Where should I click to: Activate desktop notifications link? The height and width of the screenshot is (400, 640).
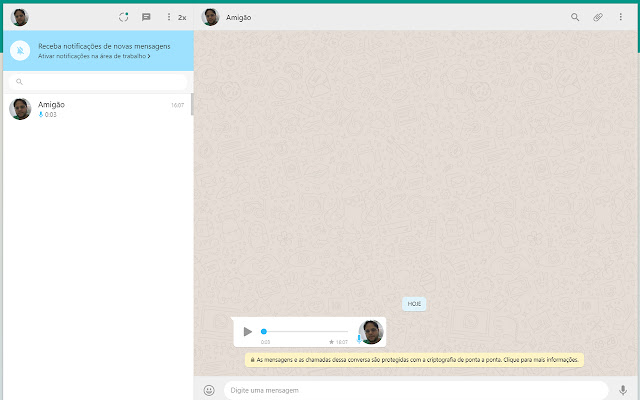94,56
